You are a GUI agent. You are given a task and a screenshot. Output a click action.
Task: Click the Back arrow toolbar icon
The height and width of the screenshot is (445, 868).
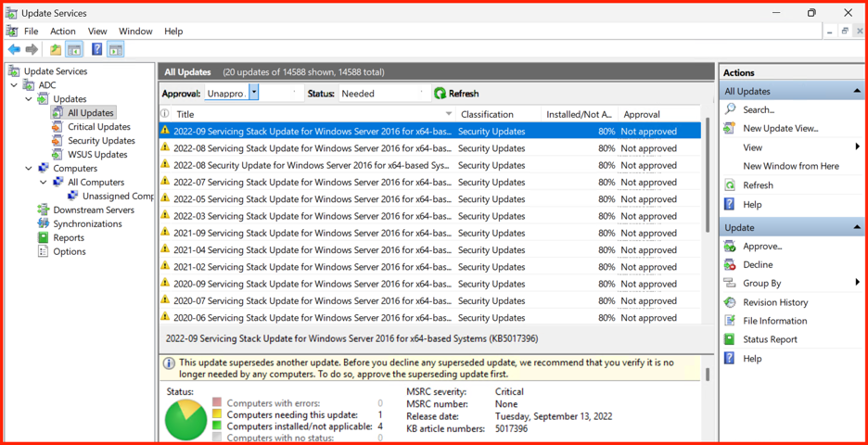pyautogui.click(x=14, y=50)
